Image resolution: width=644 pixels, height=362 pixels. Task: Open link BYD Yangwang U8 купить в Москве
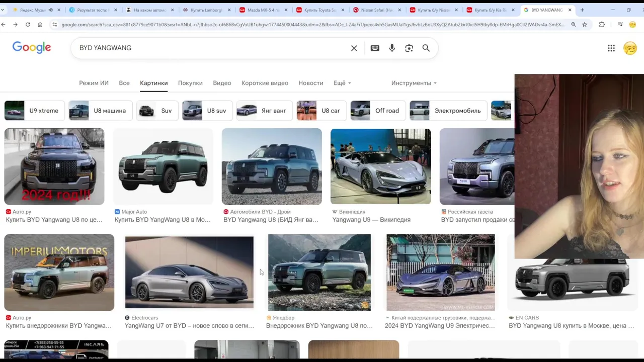[571, 326]
